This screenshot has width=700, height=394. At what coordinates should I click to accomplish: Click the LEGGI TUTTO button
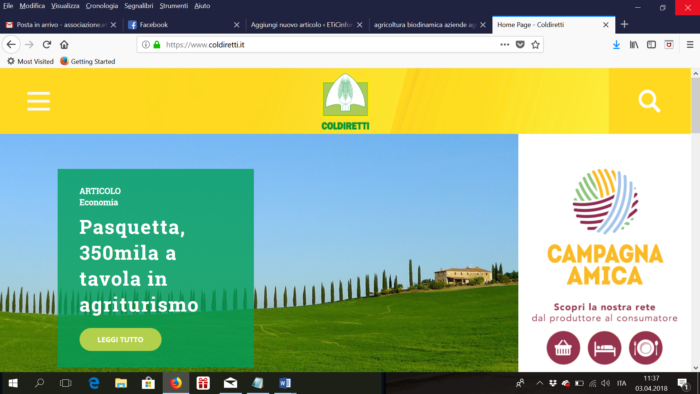pos(121,340)
